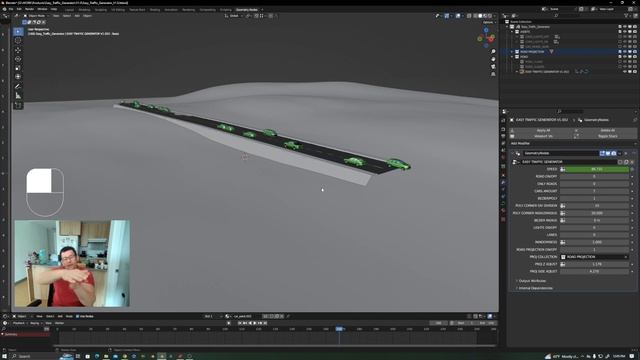Click the viewport zoom magnifier icon
640x360 pixels.
tap(493, 52)
